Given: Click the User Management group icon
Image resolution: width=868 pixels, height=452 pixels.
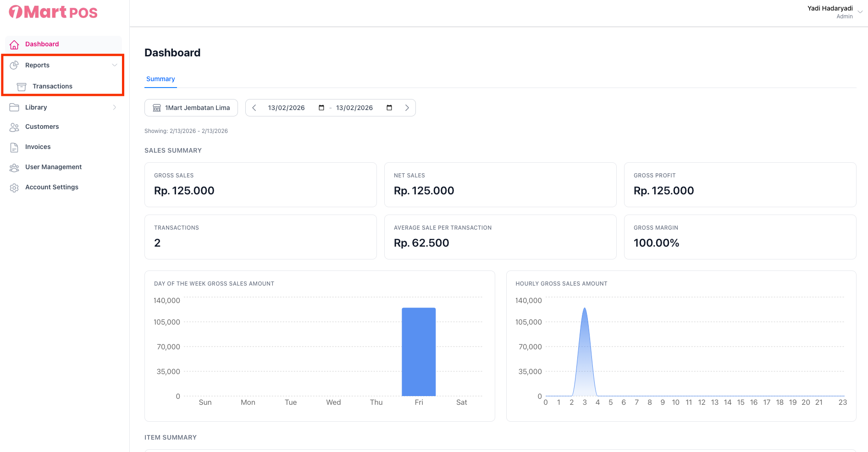Looking at the screenshot, I should (14, 167).
